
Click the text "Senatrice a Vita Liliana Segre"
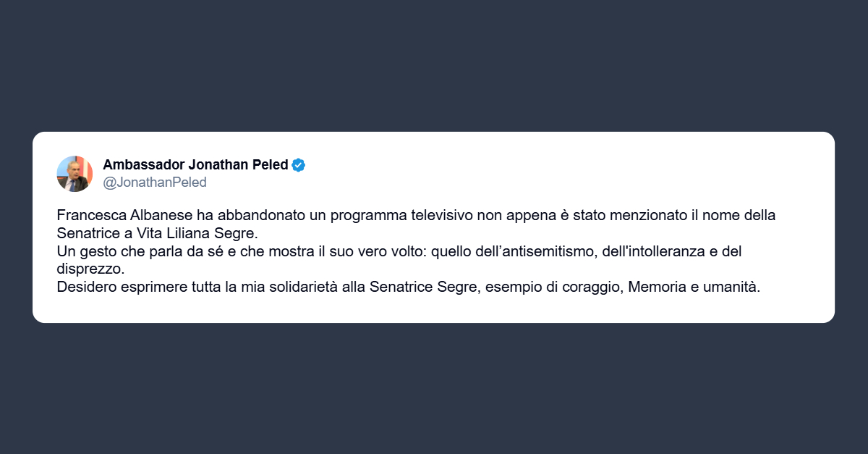pos(156,234)
